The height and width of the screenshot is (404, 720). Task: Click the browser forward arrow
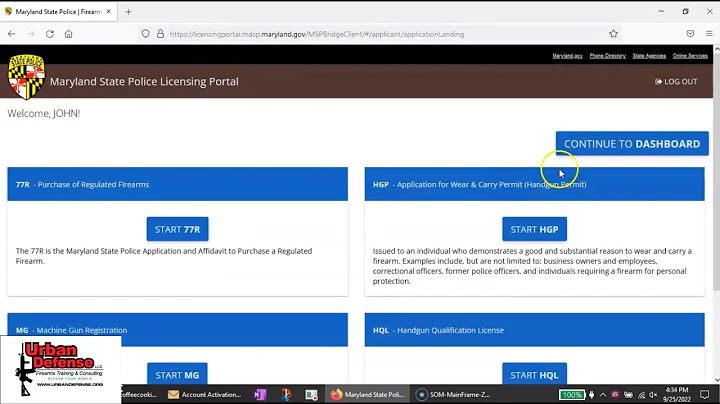coord(31,34)
